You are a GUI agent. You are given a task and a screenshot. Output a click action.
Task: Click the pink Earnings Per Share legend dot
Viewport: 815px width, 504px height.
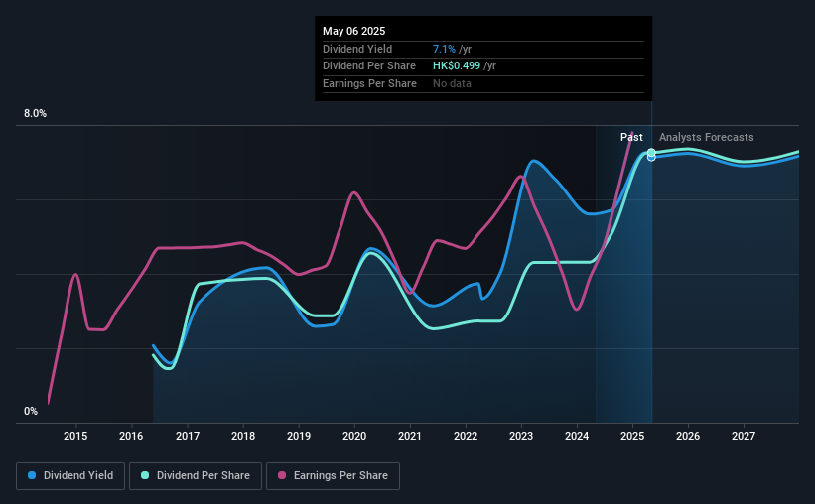click(x=282, y=475)
